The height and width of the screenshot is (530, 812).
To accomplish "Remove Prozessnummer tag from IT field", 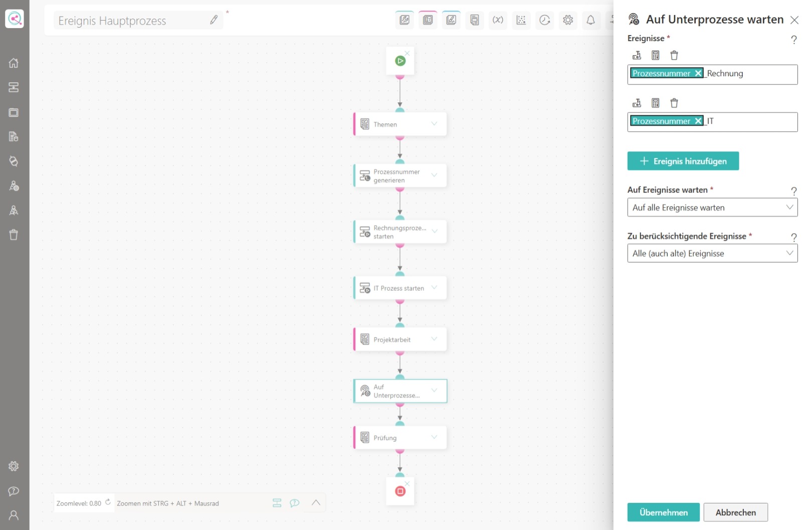I will click(698, 121).
